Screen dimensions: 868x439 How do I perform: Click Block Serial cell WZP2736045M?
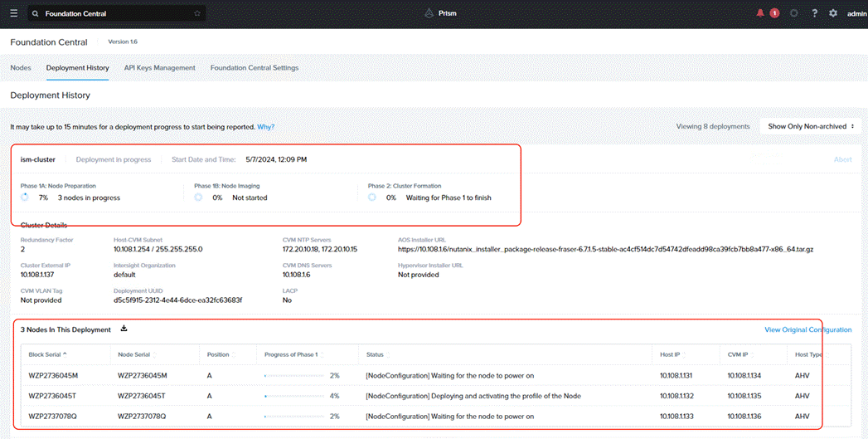(x=53, y=375)
